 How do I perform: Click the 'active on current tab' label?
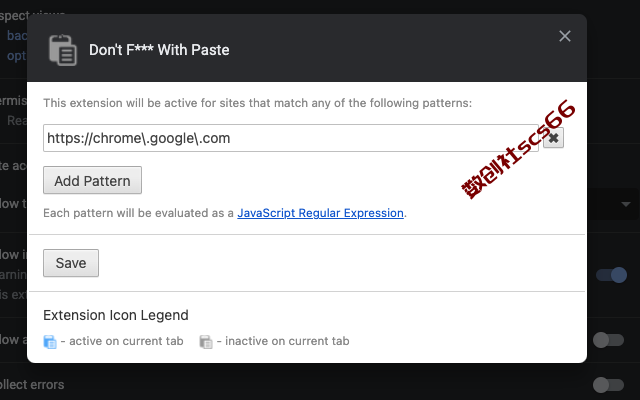[x=126, y=341]
